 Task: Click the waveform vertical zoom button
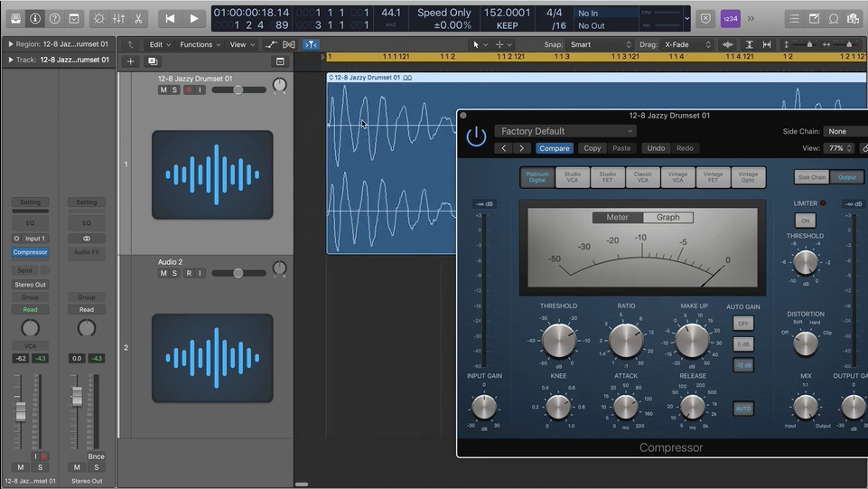coord(728,44)
